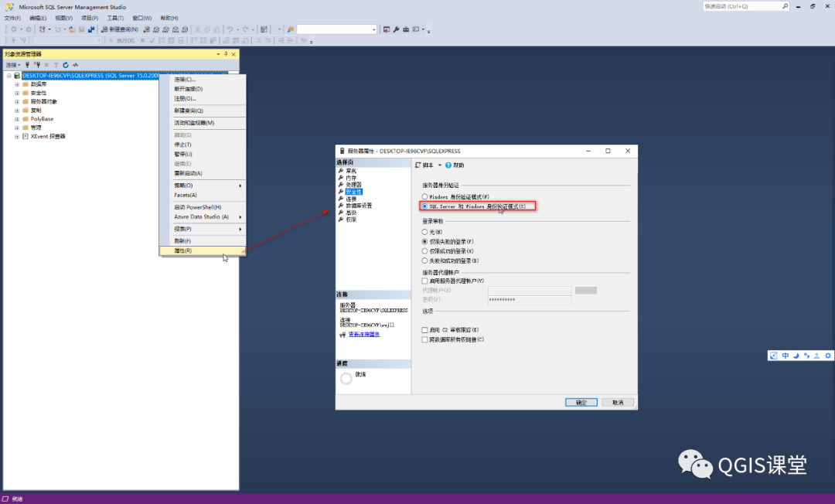The height and width of the screenshot is (504, 835).
Task: Click the wrench properties icon in main toolbar
Action: tap(396, 29)
